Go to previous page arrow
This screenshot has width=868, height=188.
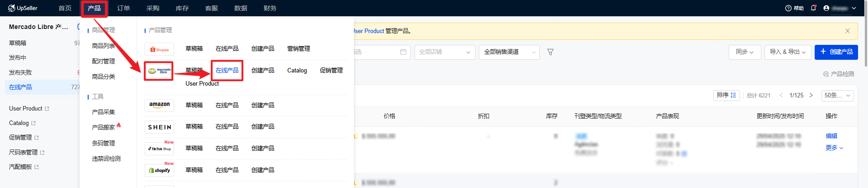click(781, 95)
